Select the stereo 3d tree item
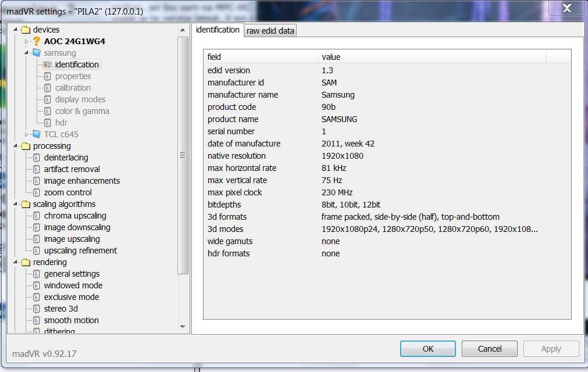 (x=60, y=308)
